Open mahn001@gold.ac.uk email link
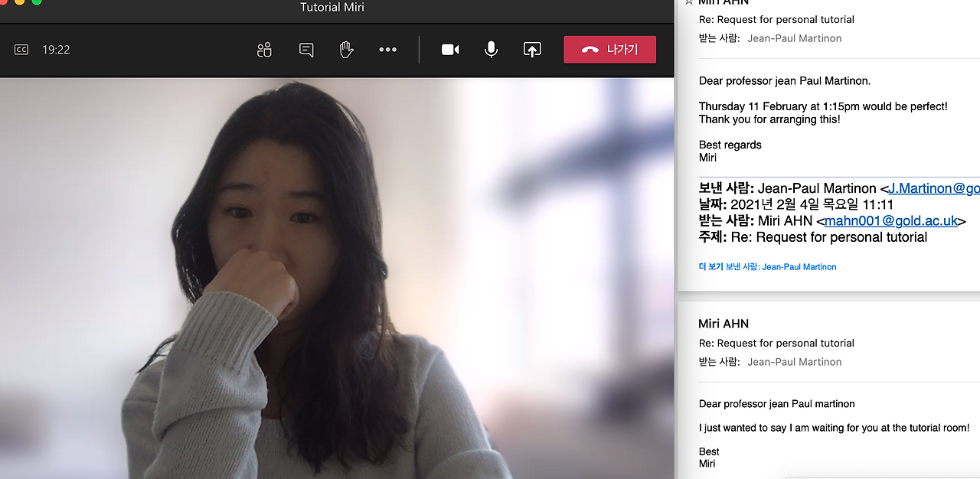The image size is (980, 479). click(x=891, y=221)
